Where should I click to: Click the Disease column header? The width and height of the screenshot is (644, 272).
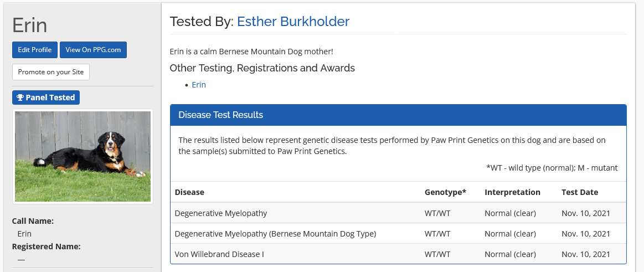(x=189, y=192)
